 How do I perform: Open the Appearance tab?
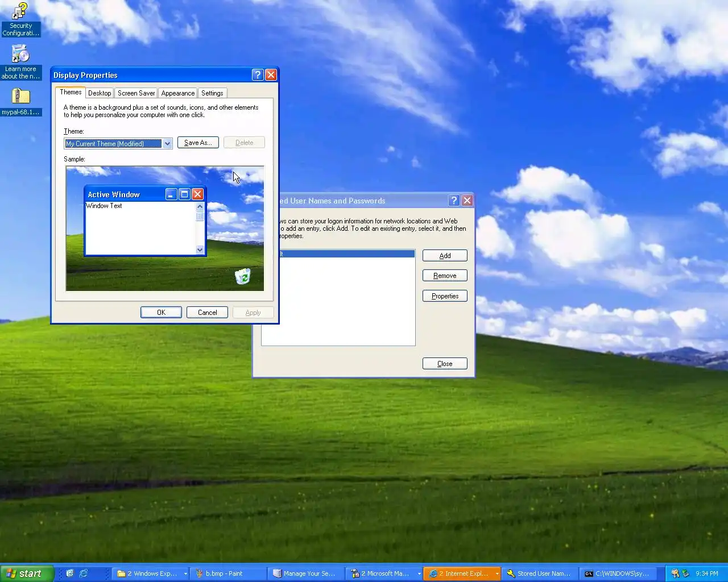177,93
